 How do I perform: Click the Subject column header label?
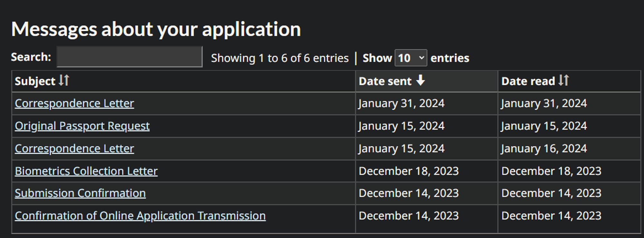(x=35, y=81)
